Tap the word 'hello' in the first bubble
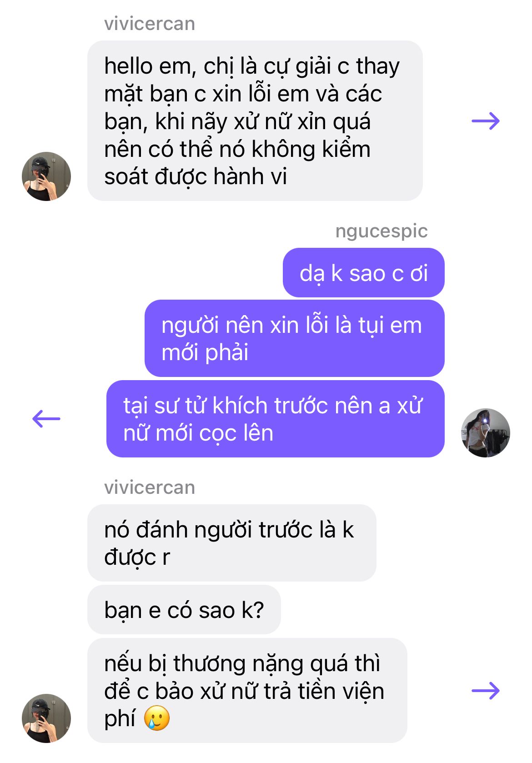Image resolution: width=532 pixels, height=763 pixels. click(x=128, y=66)
